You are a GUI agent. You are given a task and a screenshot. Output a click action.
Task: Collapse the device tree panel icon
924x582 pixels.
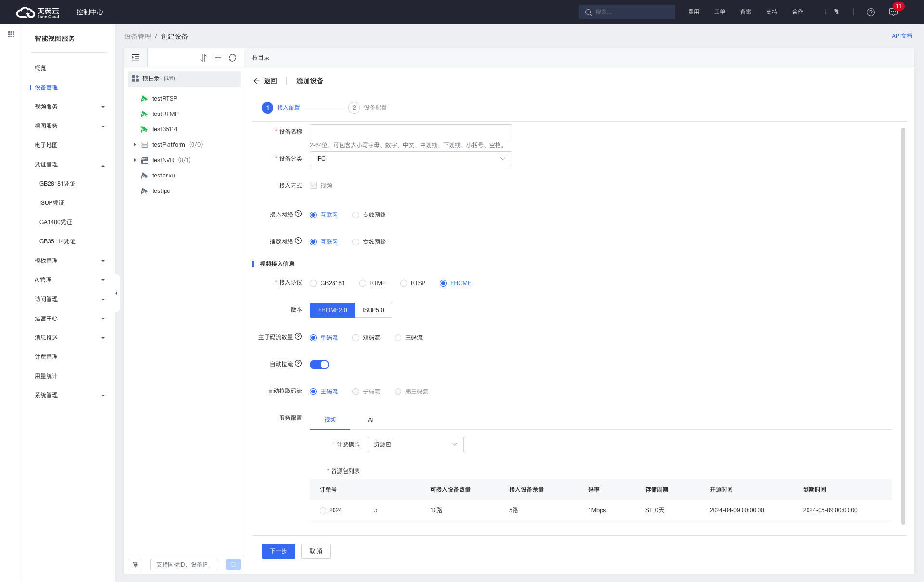pyautogui.click(x=136, y=57)
